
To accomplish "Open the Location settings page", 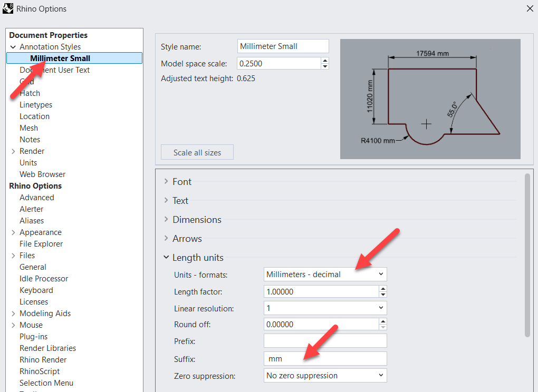I will pos(34,116).
